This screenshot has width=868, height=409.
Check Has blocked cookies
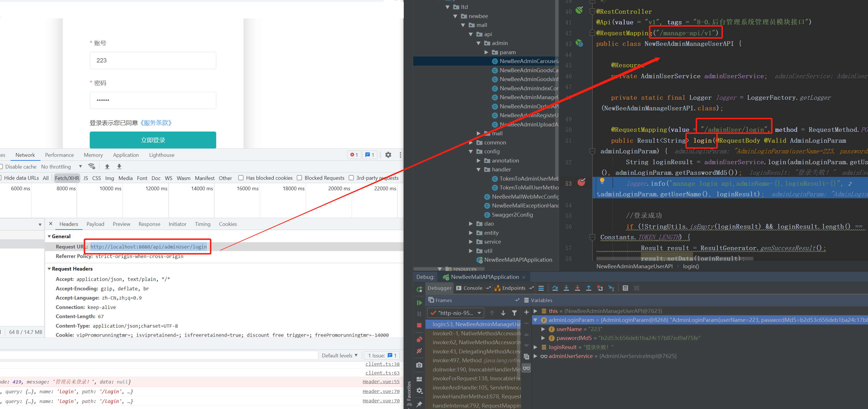coord(241,178)
